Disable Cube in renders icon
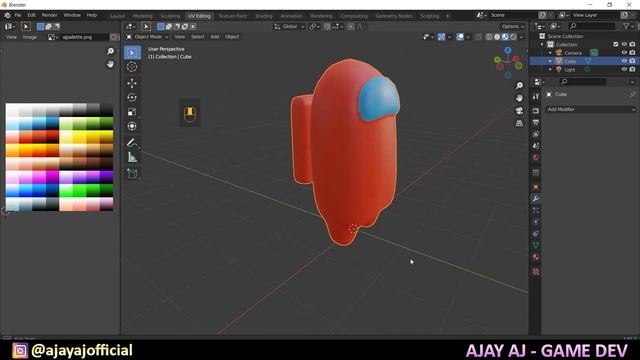The width and height of the screenshot is (640, 360). click(x=632, y=61)
